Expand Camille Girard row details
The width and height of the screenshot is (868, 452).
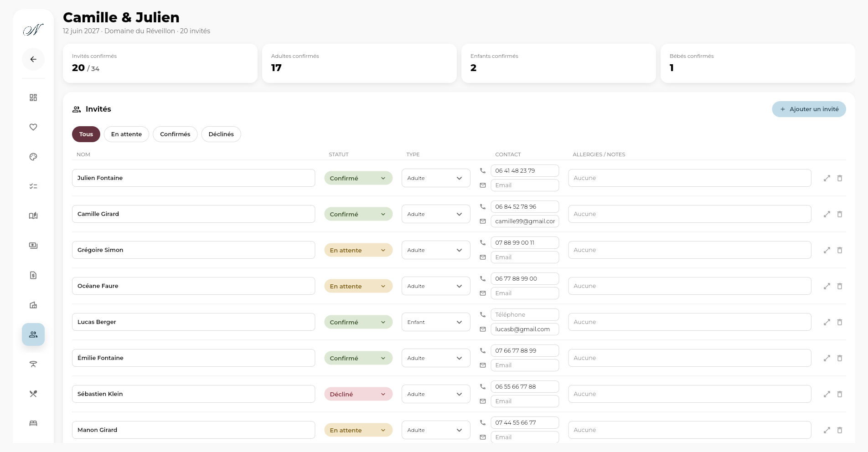(827, 214)
